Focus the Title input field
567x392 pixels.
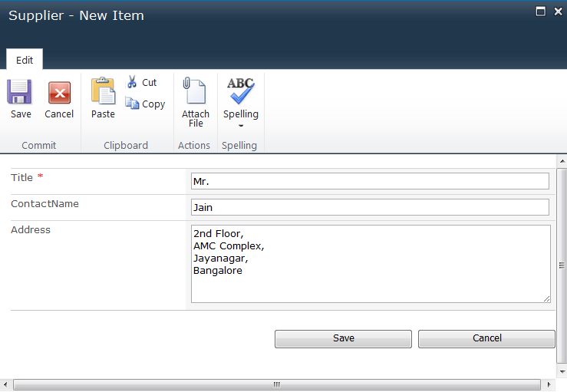pos(370,181)
